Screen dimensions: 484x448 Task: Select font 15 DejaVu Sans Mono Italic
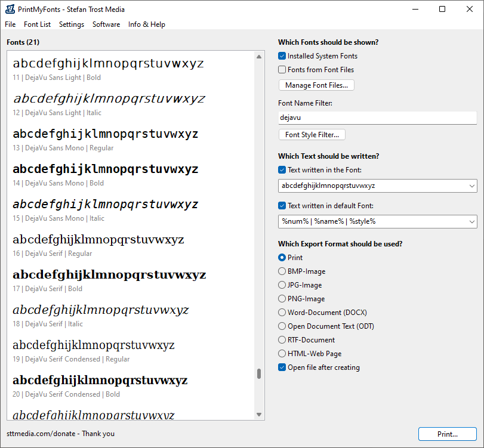pos(131,209)
